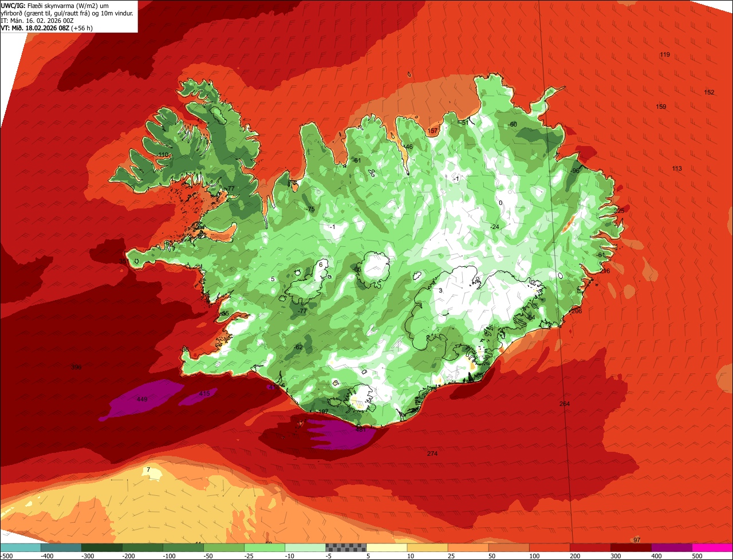The width and height of the screenshot is (733, 560).
Task: Click the value -96 near the east coast
Action: 576,171
